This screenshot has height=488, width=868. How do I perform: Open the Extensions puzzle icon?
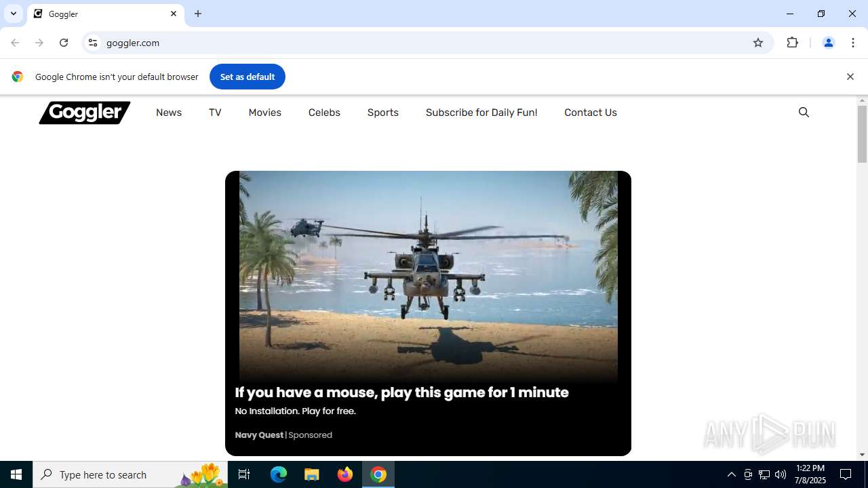pyautogui.click(x=793, y=43)
